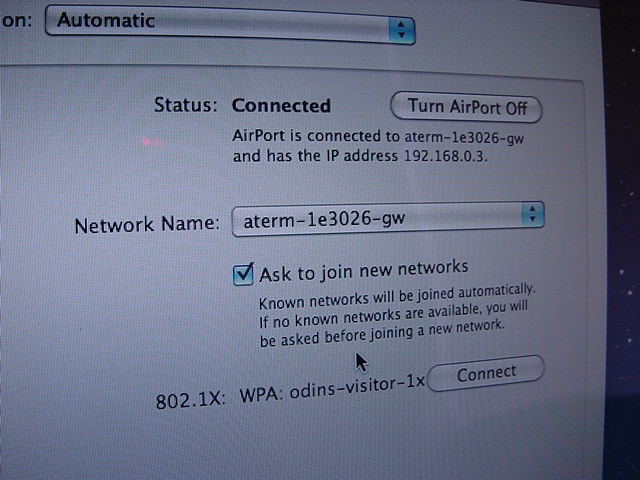The image size is (640, 480).
Task: Click the Ask to join new networks label
Action: (363, 271)
